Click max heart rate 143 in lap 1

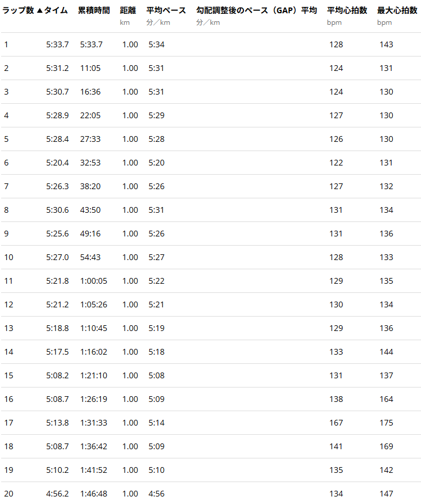click(x=386, y=44)
